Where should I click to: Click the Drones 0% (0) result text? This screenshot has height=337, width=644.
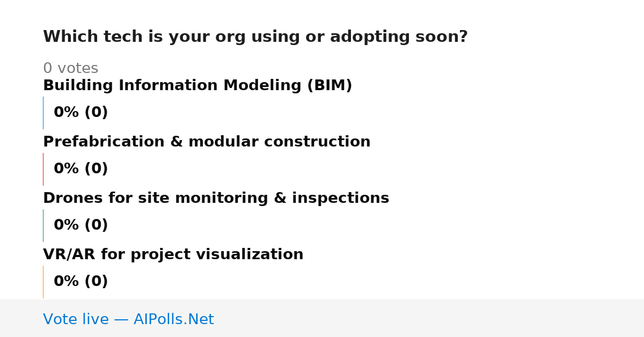81,225
